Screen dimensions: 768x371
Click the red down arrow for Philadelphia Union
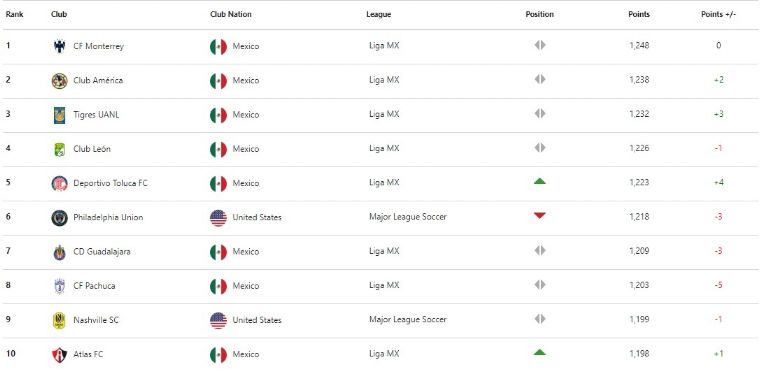click(x=540, y=216)
